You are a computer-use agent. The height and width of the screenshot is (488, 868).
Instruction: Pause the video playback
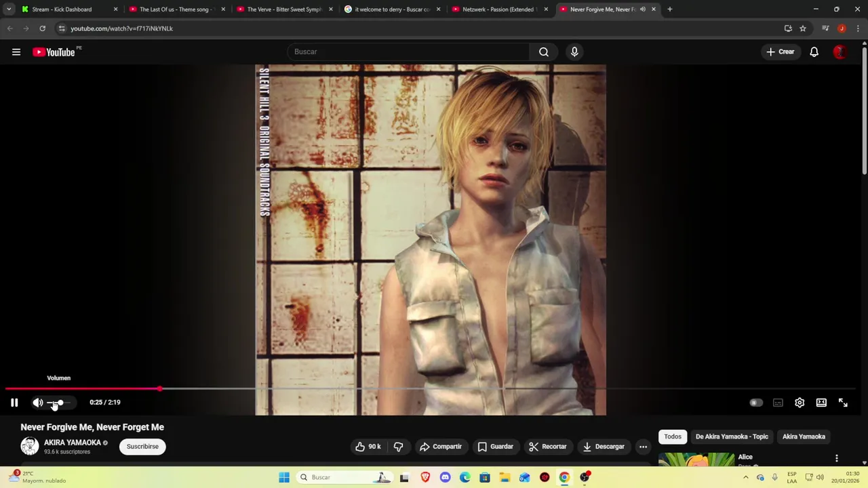coord(14,403)
